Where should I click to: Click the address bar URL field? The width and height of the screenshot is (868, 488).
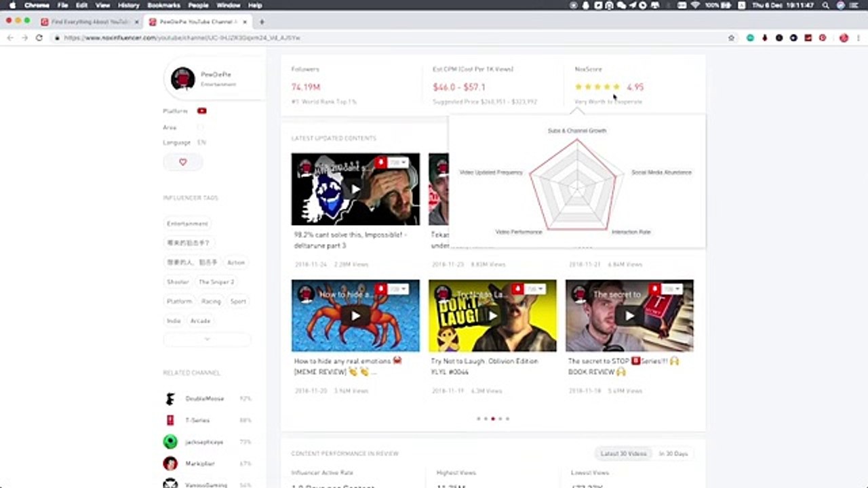tap(393, 38)
